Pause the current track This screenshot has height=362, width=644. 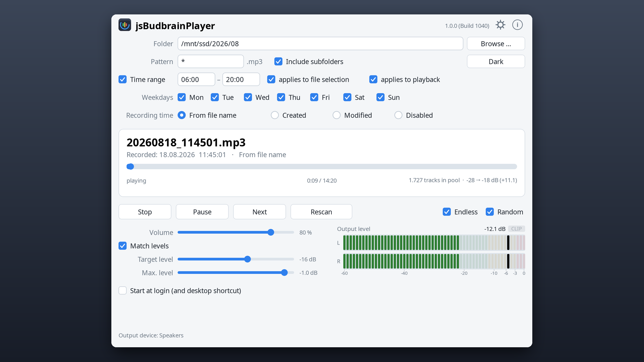(x=202, y=212)
